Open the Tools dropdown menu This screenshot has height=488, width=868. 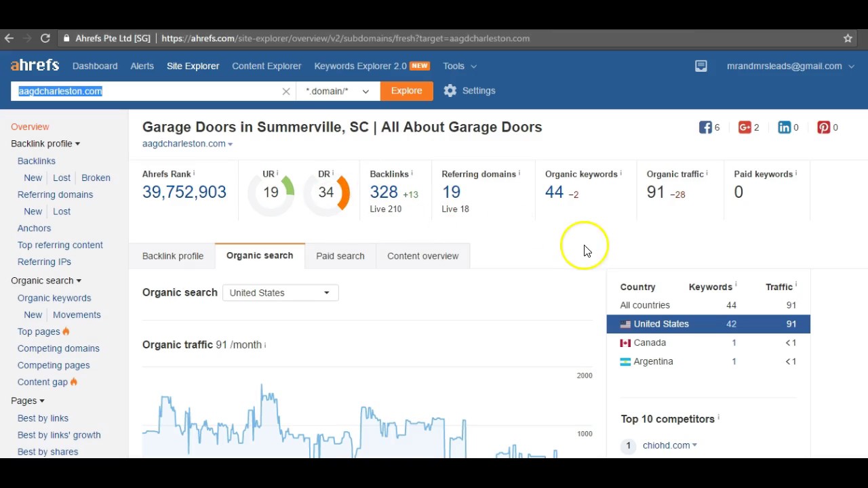click(x=460, y=66)
